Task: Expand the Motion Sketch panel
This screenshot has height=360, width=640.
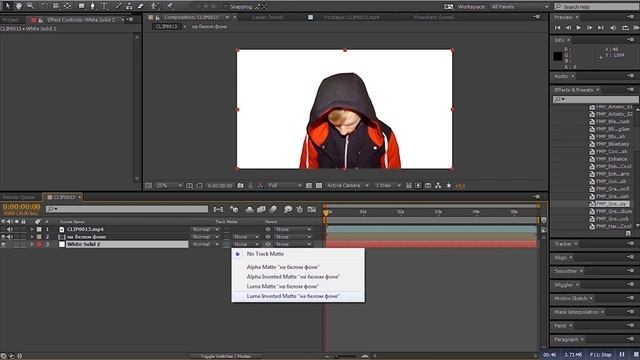Action: pyautogui.click(x=570, y=298)
